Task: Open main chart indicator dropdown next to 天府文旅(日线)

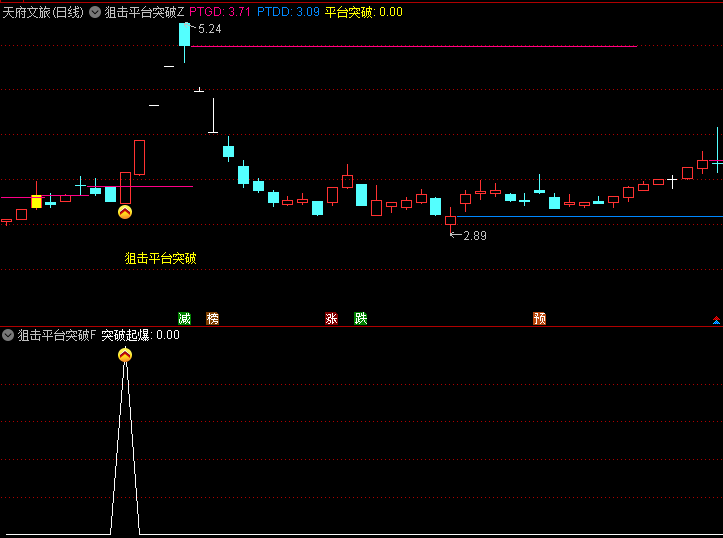Action: tap(95, 12)
